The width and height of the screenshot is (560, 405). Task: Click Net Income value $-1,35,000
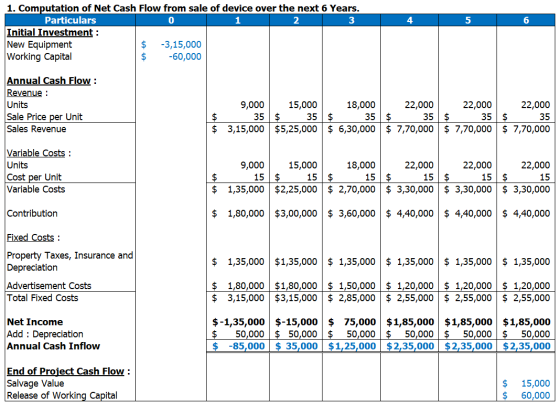238,322
